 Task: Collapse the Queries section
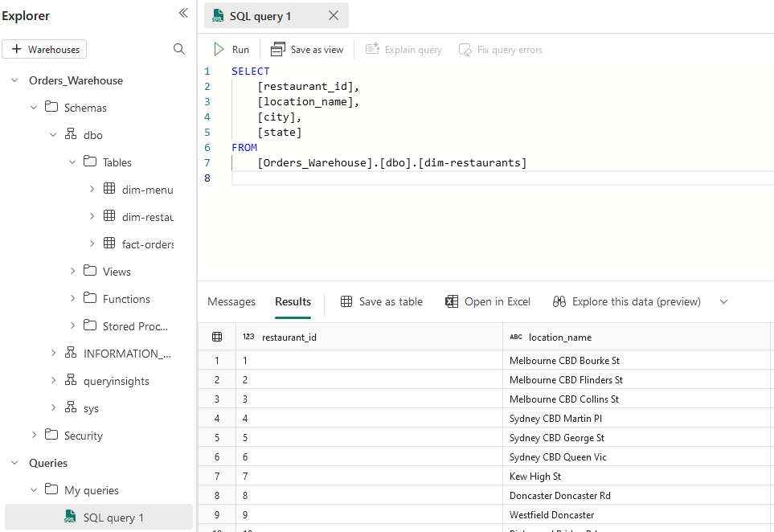[x=14, y=462]
